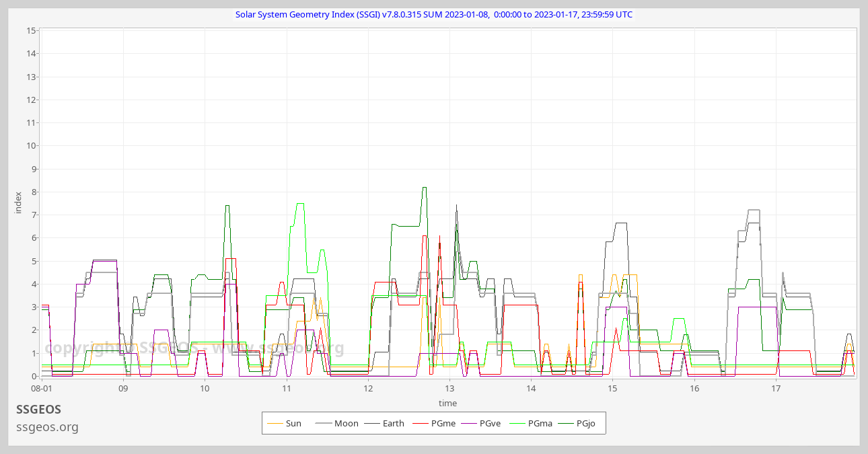868x454 pixels.
Task: Click the 1 value on the index axis
Action: click(x=34, y=353)
